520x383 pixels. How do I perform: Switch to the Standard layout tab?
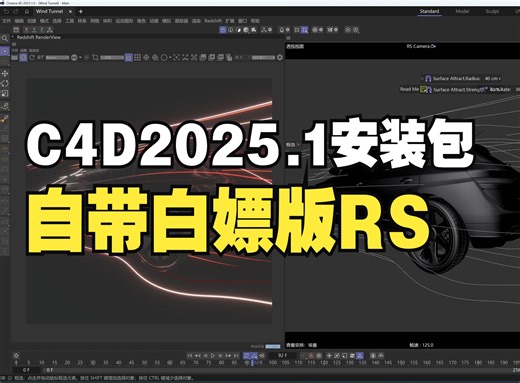click(x=429, y=11)
